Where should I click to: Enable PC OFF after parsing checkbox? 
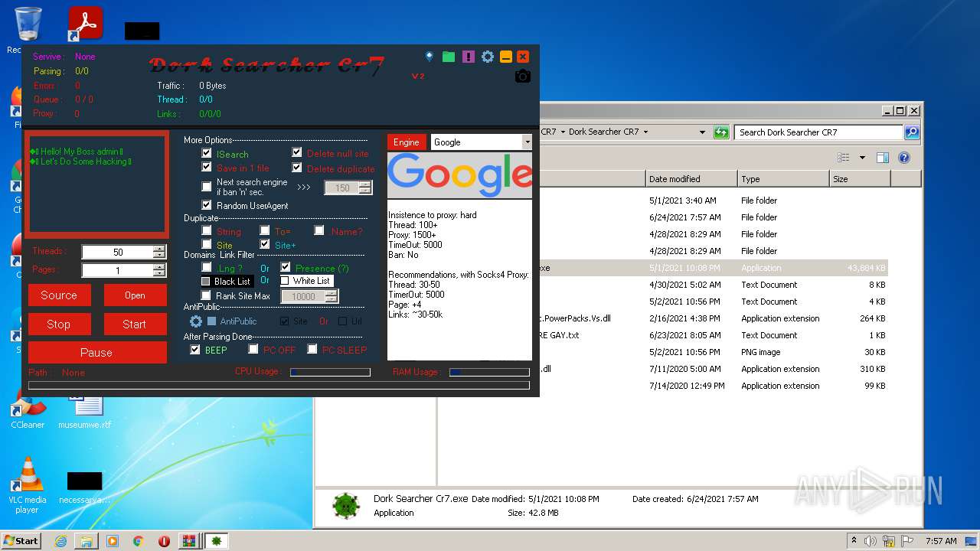tap(253, 349)
